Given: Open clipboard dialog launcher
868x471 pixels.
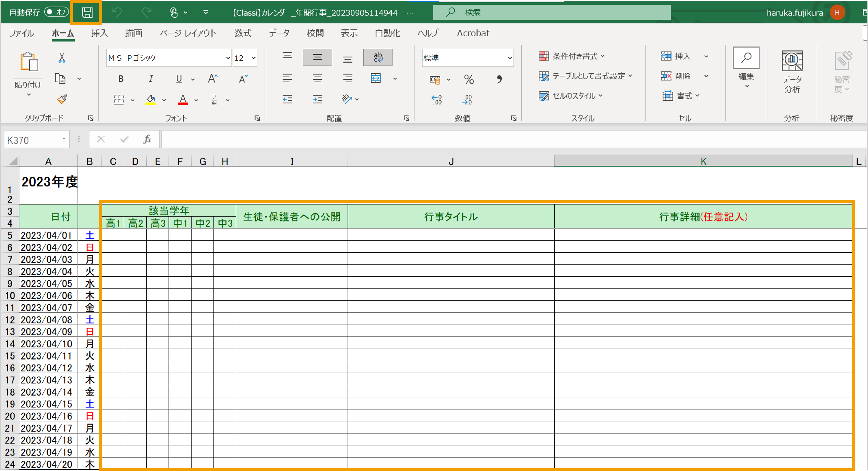Looking at the screenshot, I should (x=91, y=118).
